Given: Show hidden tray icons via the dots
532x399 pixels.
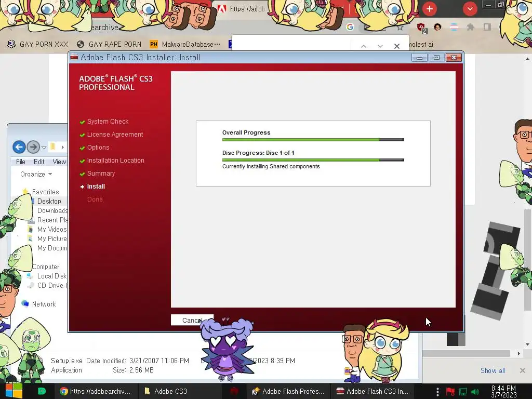Looking at the screenshot, I should (x=437, y=392).
